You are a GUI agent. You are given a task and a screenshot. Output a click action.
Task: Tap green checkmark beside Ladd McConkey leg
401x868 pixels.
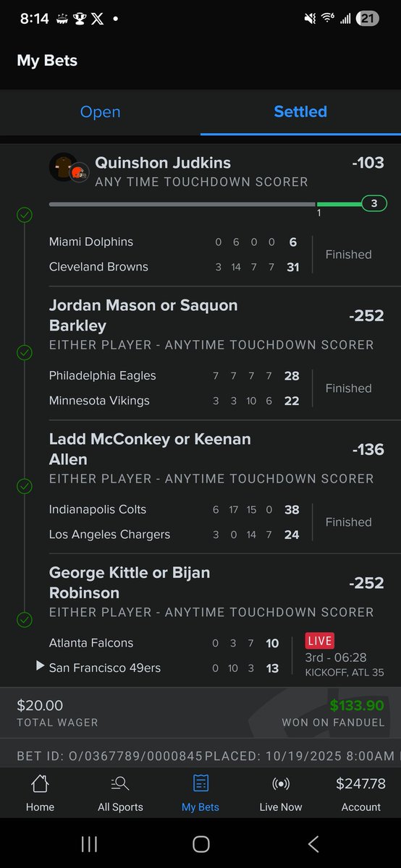(25, 486)
